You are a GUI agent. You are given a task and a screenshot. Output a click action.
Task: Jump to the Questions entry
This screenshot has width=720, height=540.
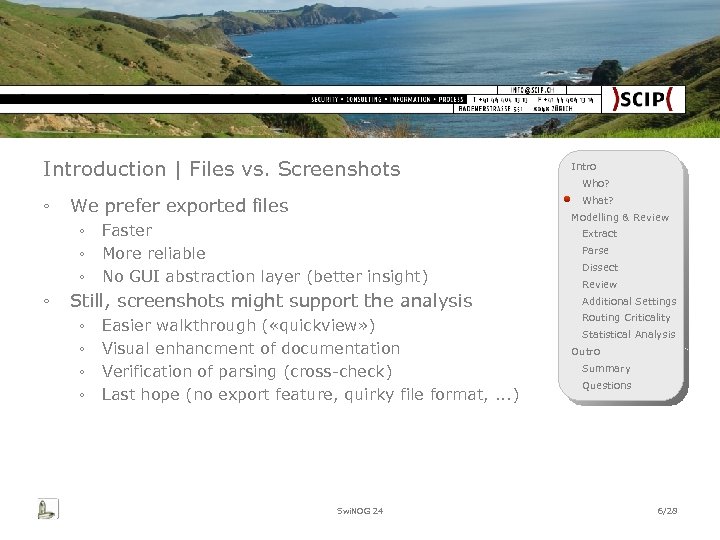(607, 386)
